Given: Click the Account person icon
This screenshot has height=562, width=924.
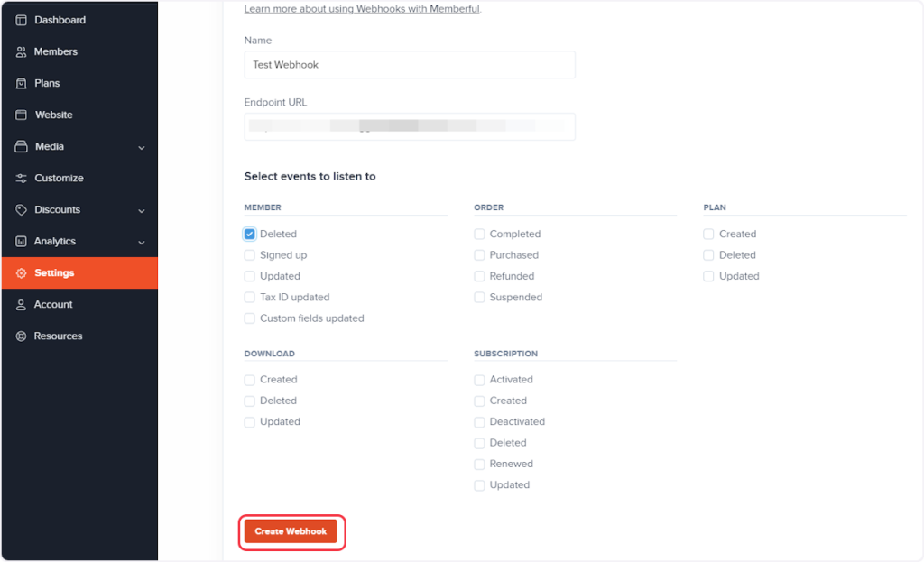Looking at the screenshot, I should point(22,304).
